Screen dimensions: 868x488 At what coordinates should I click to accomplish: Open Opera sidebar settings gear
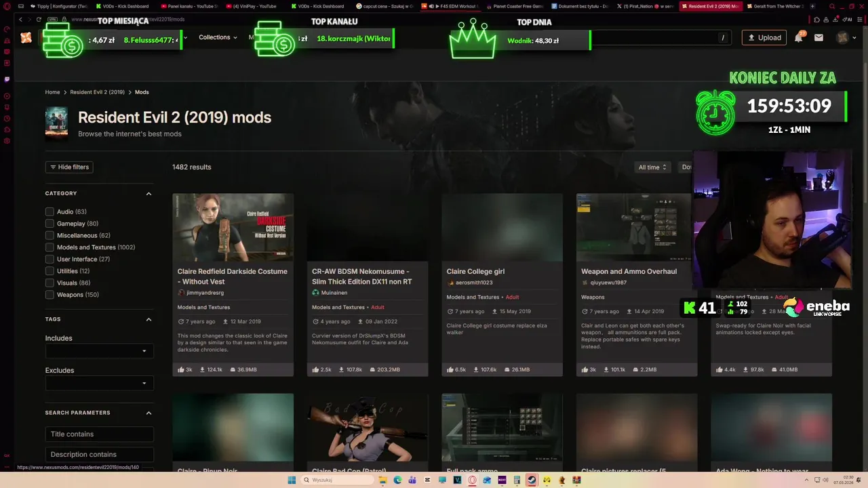click(x=7, y=141)
